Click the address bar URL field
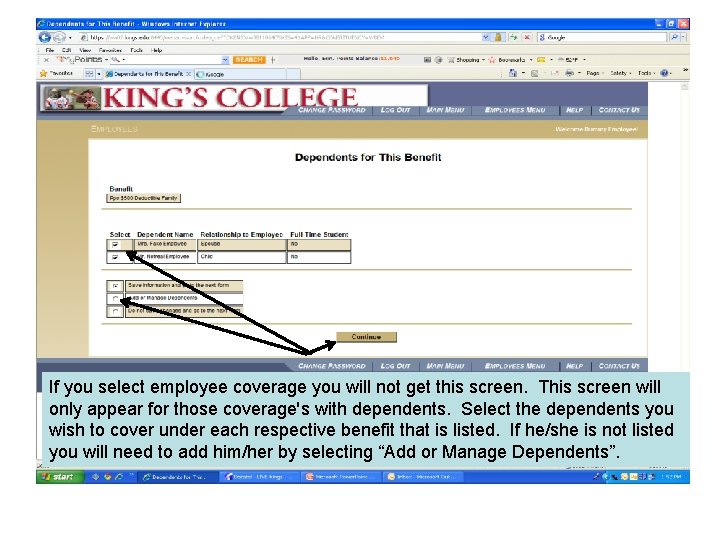This screenshot has width=720, height=540. pos(280,38)
